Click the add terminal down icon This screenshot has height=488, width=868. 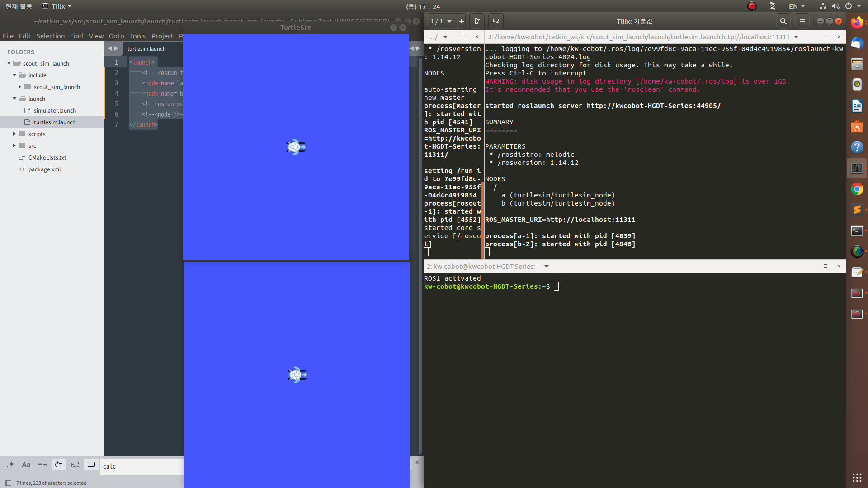point(496,21)
